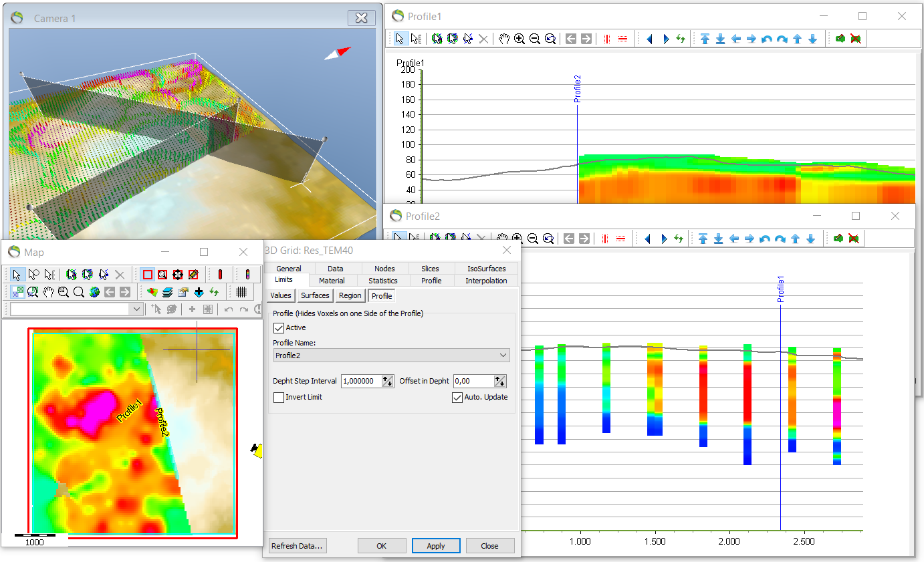Disable the Active checkbox in Profile settings
This screenshot has width=924, height=562.
coord(279,327)
